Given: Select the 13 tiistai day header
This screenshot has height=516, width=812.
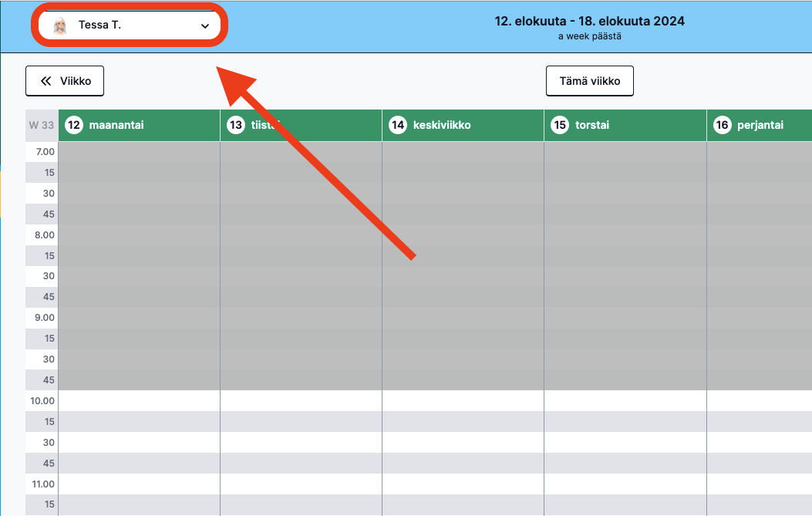Looking at the screenshot, I should [x=302, y=126].
